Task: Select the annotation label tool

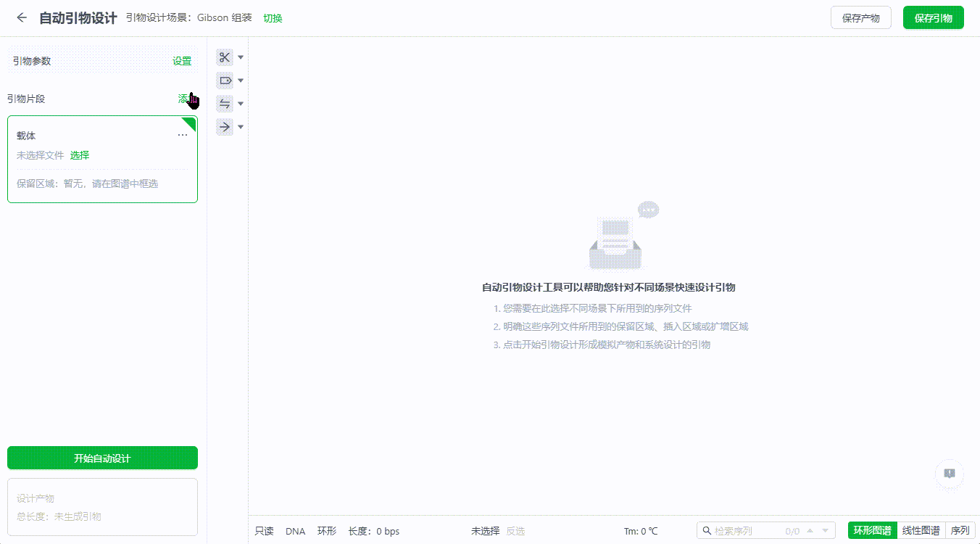Action: pos(225,80)
